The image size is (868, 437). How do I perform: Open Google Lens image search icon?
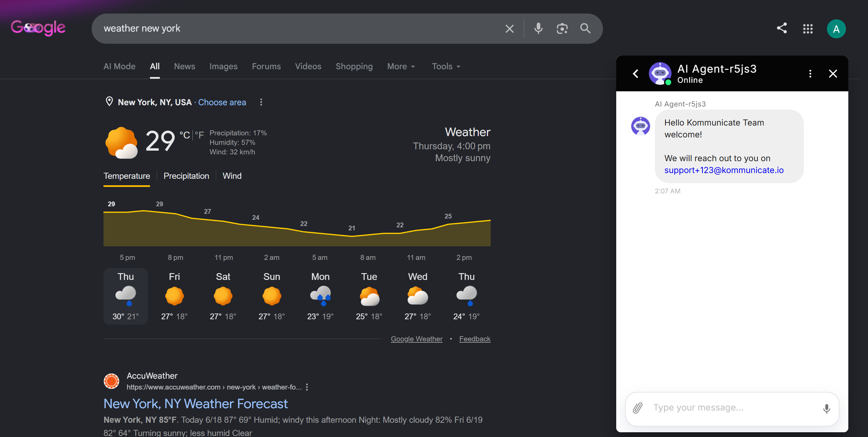point(562,28)
